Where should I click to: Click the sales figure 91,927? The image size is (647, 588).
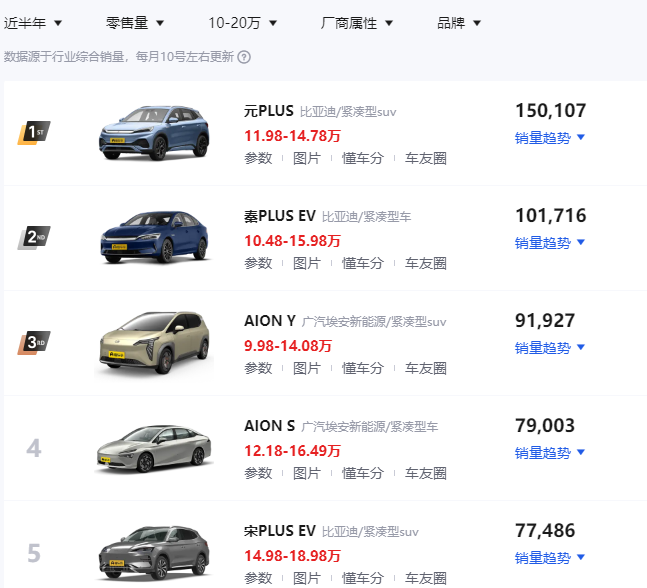(545, 321)
